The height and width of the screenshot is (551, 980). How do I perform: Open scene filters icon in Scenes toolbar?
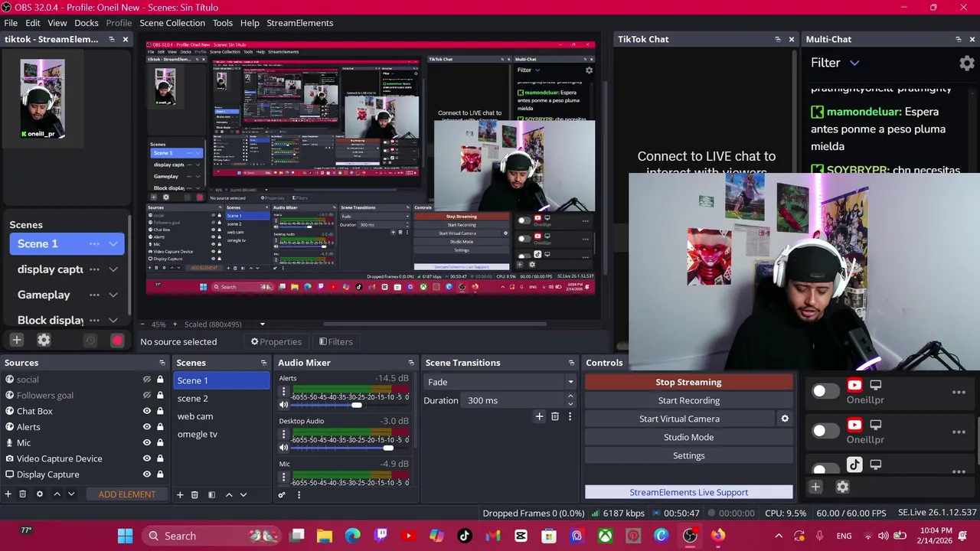[211, 495]
